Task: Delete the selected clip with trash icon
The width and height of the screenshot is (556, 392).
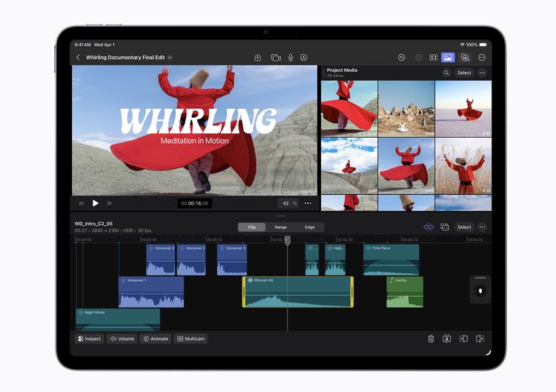Action: (x=431, y=339)
